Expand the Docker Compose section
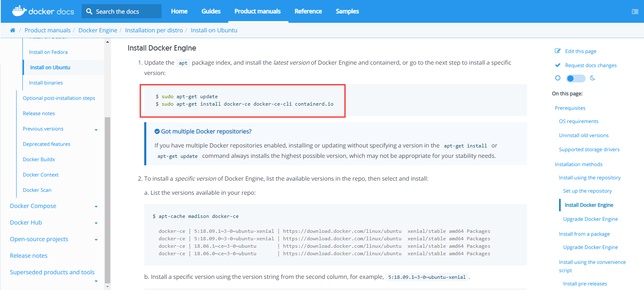Viewport: 644px width, 290px height. tap(96, 207)
